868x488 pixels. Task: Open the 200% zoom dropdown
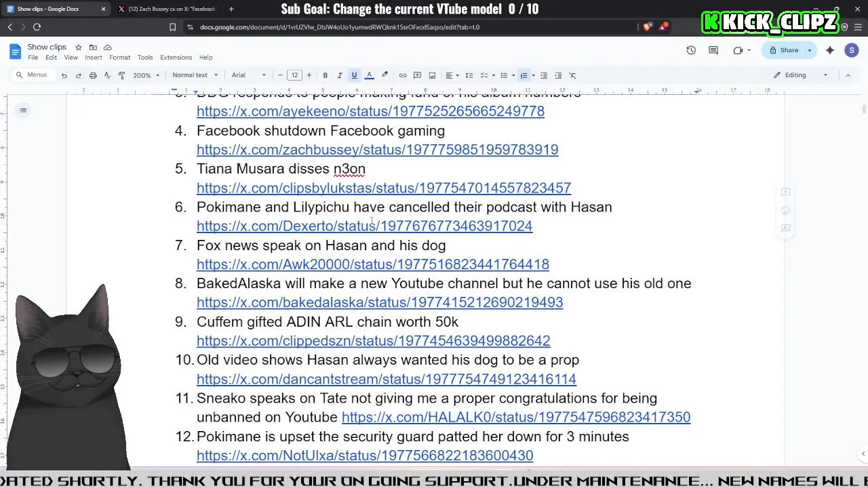[146, 75]
